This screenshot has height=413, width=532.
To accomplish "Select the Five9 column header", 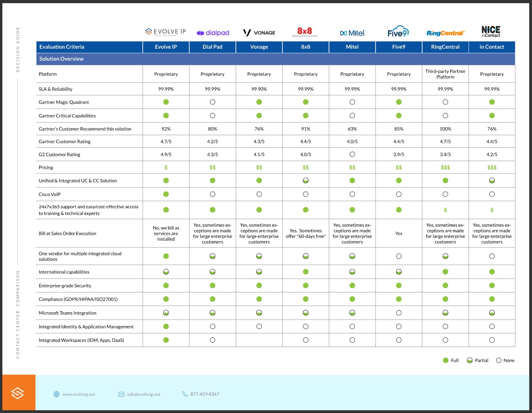I will (x=399, y=47).
